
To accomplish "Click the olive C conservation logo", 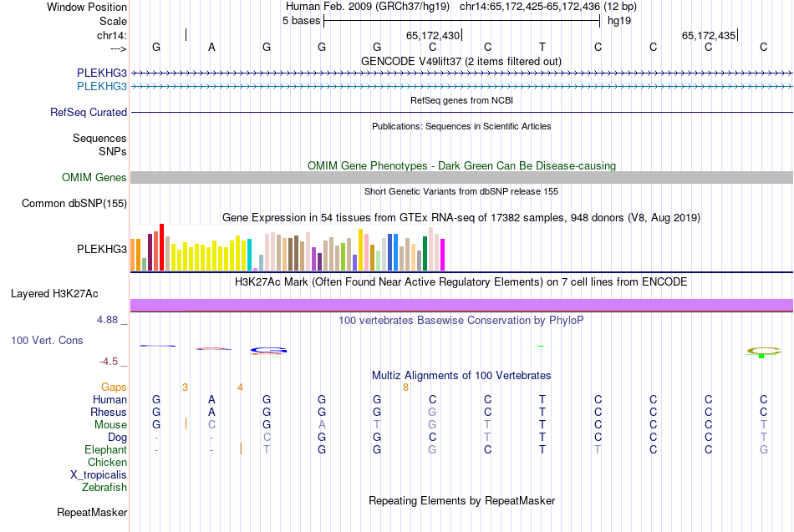I will coord(764,352).
